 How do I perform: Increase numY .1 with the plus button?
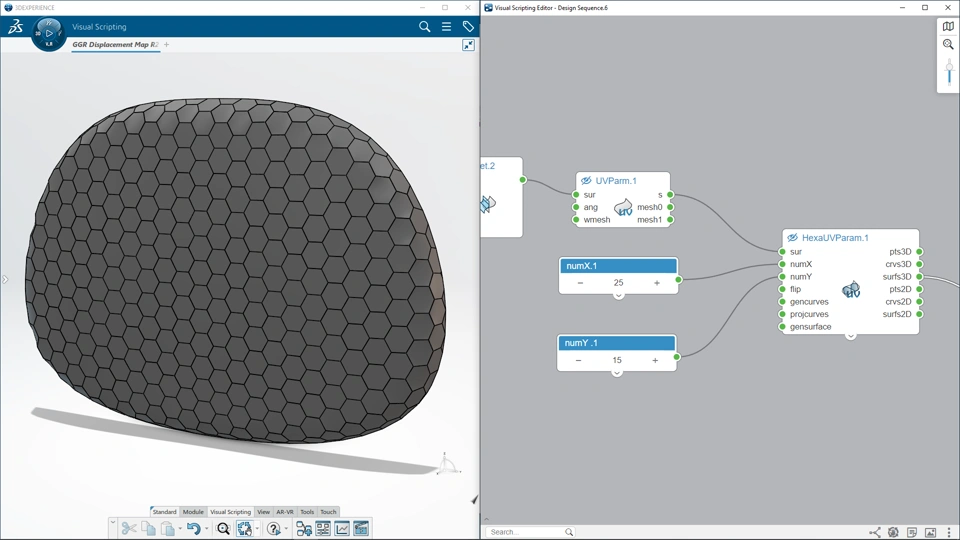click(655, 360)
